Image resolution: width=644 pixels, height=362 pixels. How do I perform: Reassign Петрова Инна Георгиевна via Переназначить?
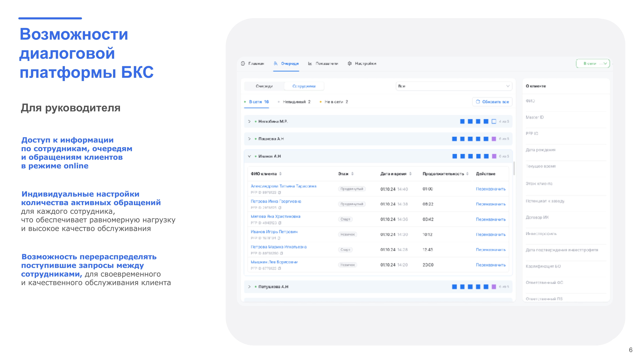pyautogui.click(x=491, y=204)
